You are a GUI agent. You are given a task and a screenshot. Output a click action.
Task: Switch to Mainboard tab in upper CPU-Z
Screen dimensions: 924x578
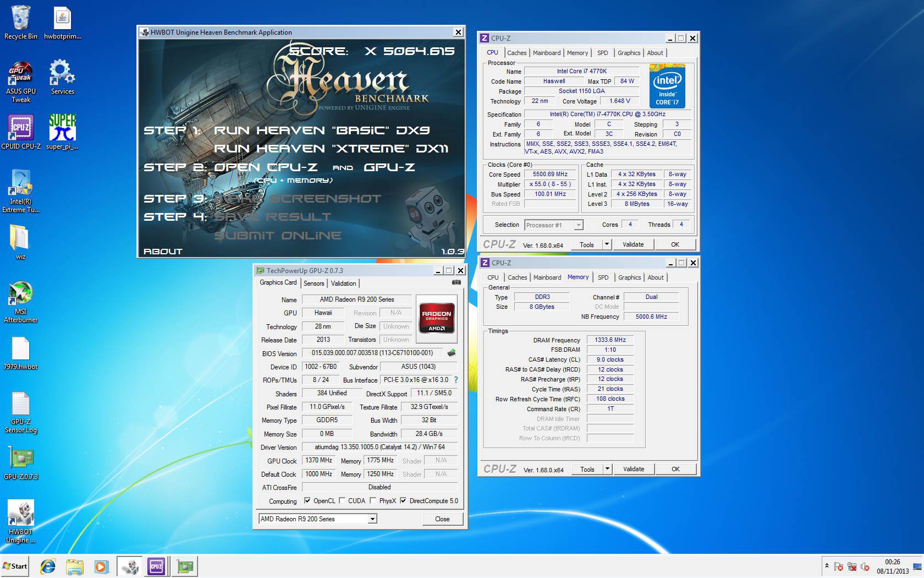[547, 53]
